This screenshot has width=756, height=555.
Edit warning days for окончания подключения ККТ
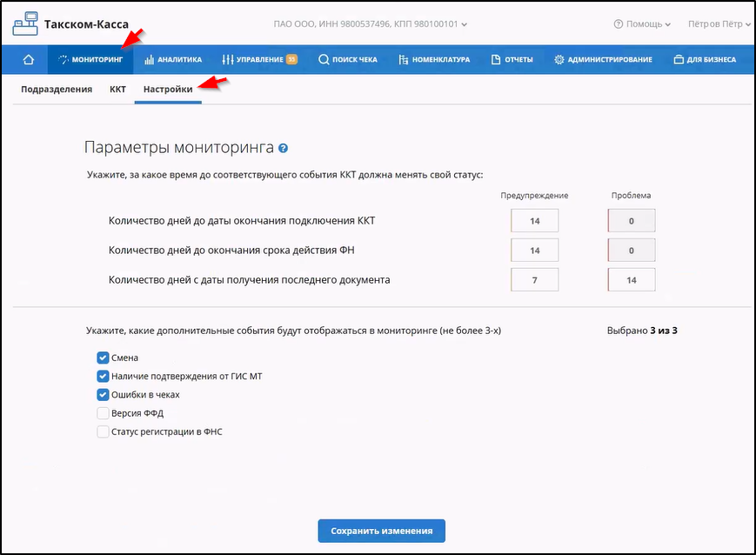click(535, 221)
